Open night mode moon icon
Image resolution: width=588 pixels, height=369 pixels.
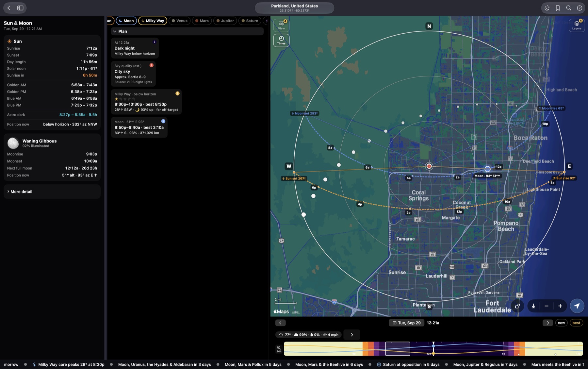547,8
